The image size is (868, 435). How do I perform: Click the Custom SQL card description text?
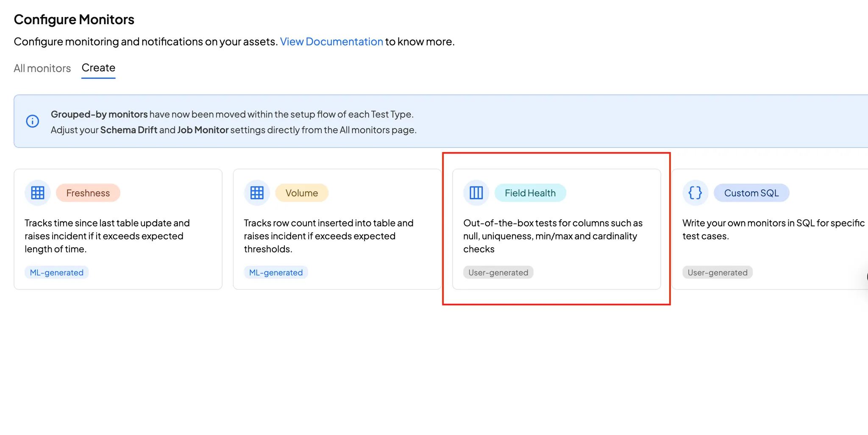pyautogui.click(x=773, y=229)
